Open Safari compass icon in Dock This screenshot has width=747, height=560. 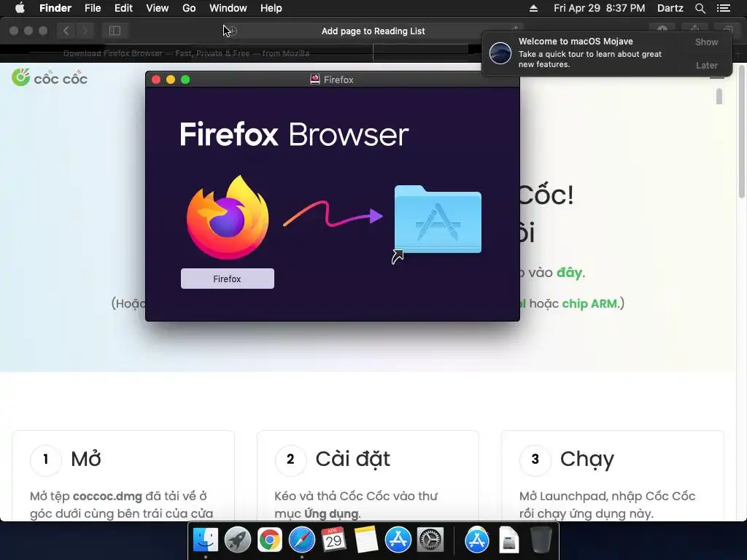tap(301, 540)
